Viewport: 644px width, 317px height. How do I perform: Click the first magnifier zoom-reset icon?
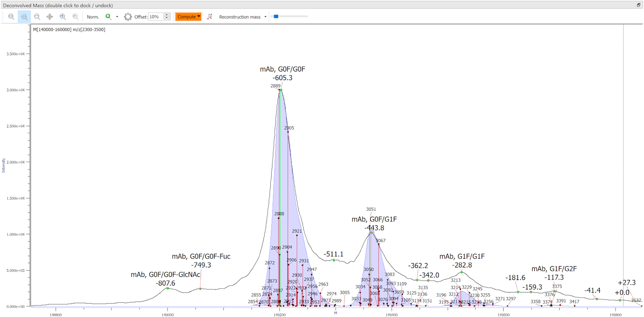(11, 17)
